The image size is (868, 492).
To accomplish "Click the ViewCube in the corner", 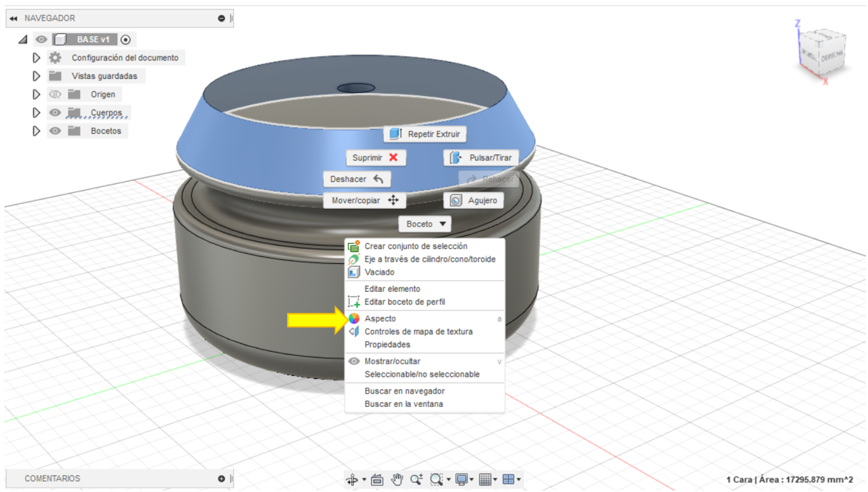I will coord(822,53).
